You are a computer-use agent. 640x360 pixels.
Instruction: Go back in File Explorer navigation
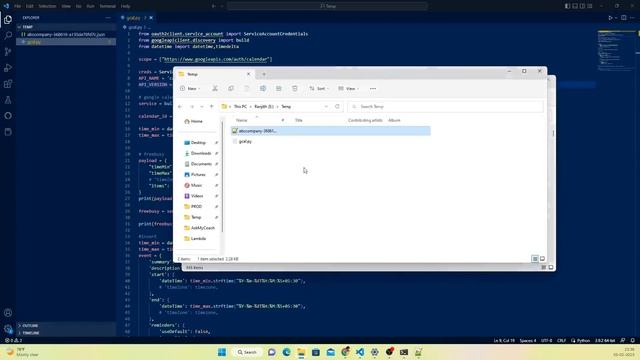point(180,107)
